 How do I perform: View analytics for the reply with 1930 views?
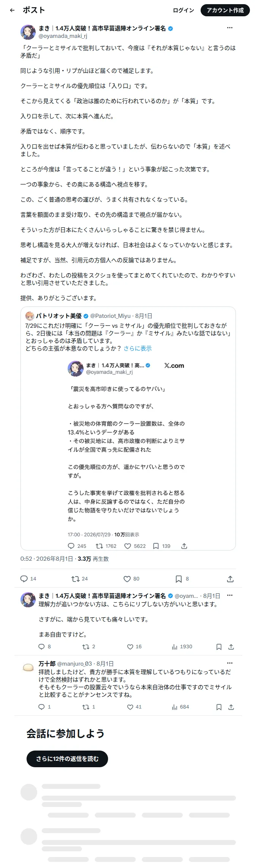[x=182, y=647]
